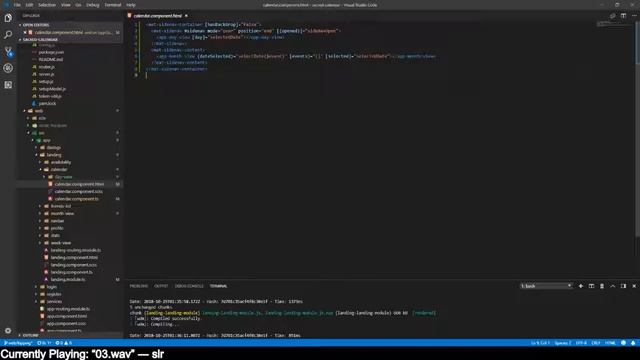This screenshot has width=640, height=360.
Task: Open the Debug view in activity bar
Action: (x=8, y=68)
